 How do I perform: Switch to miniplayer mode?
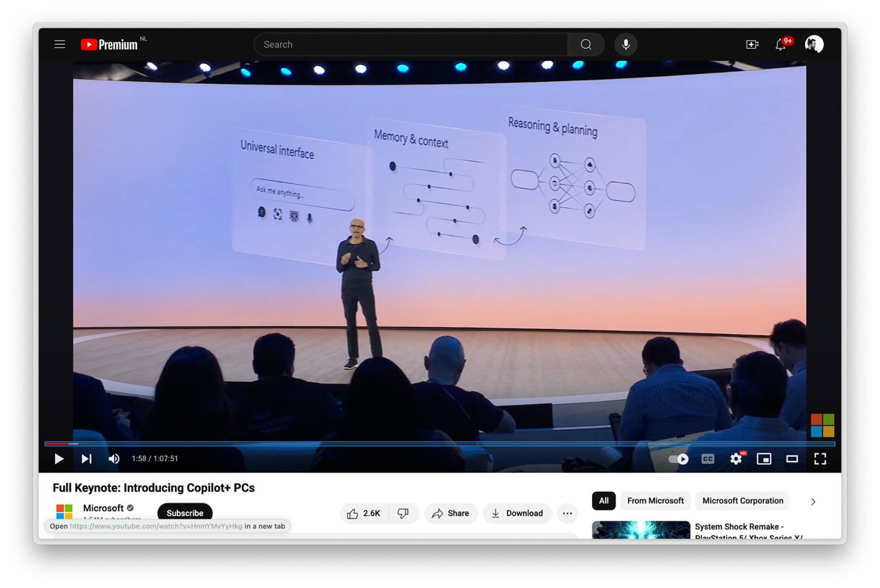pyautogui.click(x=764, y=459)
